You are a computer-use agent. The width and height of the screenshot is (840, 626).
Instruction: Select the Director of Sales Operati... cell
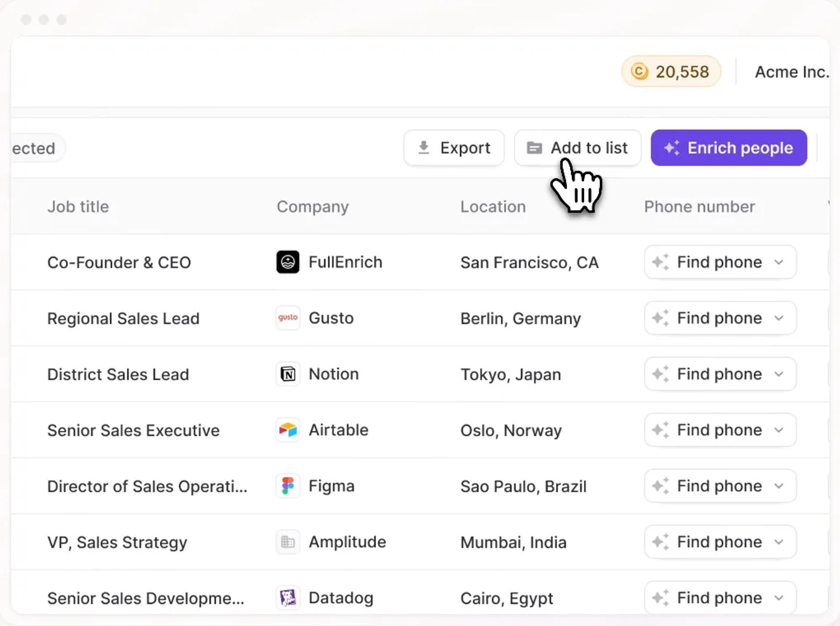[147, 486]
